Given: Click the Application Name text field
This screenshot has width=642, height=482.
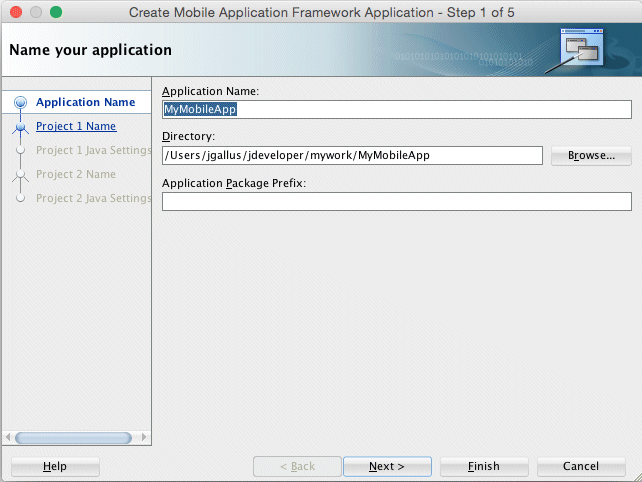Looking at the screenshot, I should [x=396, y=109].
